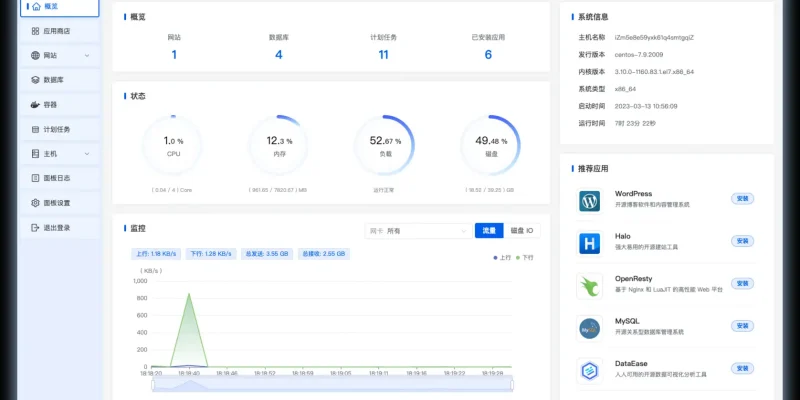Open 计划任务 in the sidebar

[x=60, y=130]
